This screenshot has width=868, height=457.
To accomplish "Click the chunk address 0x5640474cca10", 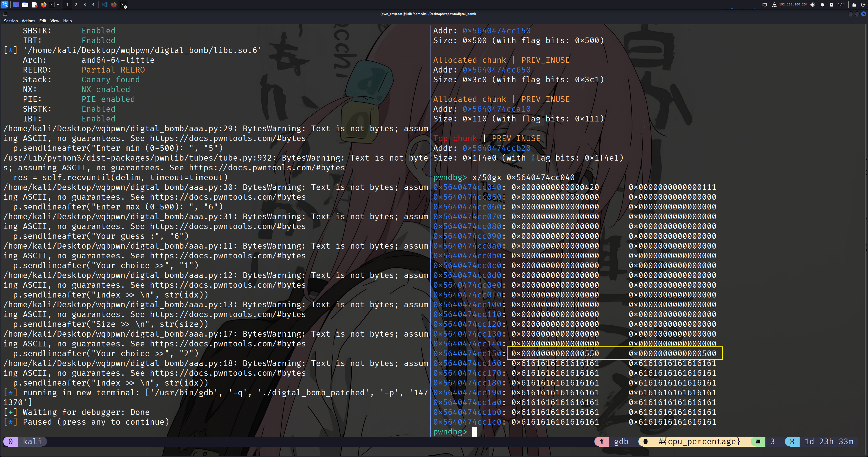I will click(496, 109).
